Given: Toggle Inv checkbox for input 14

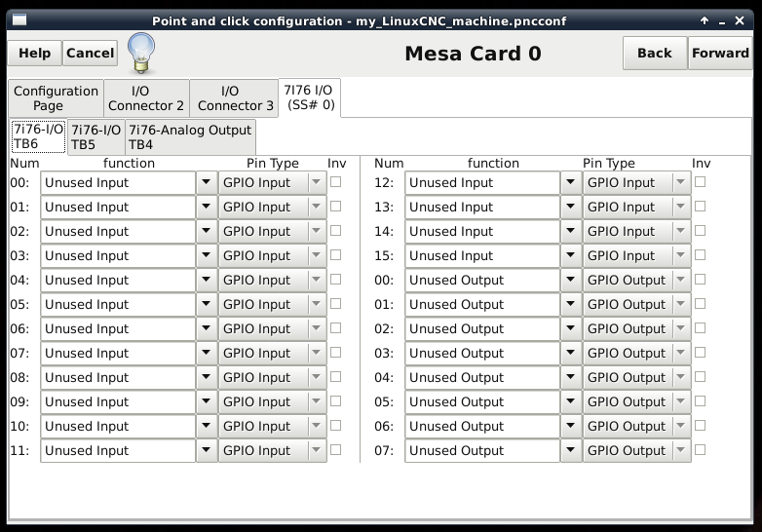Looking at the screenshot, I should click(x=700, y=231).
